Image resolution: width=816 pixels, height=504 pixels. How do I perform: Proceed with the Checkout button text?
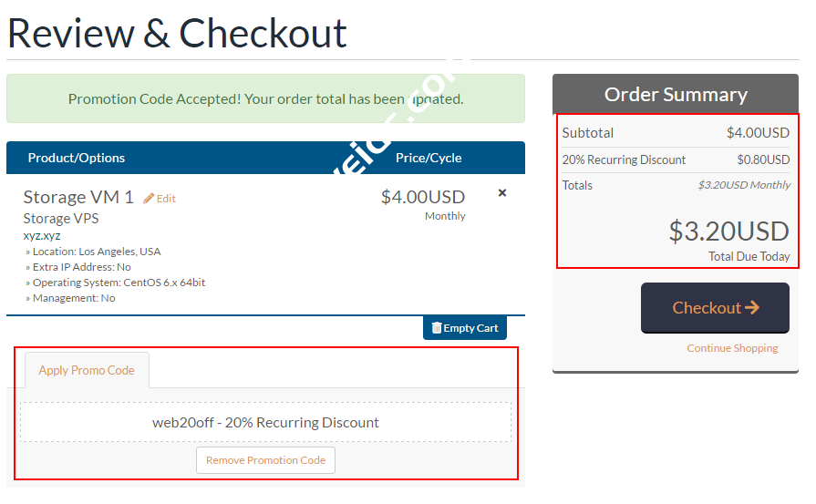click(707, 308)
